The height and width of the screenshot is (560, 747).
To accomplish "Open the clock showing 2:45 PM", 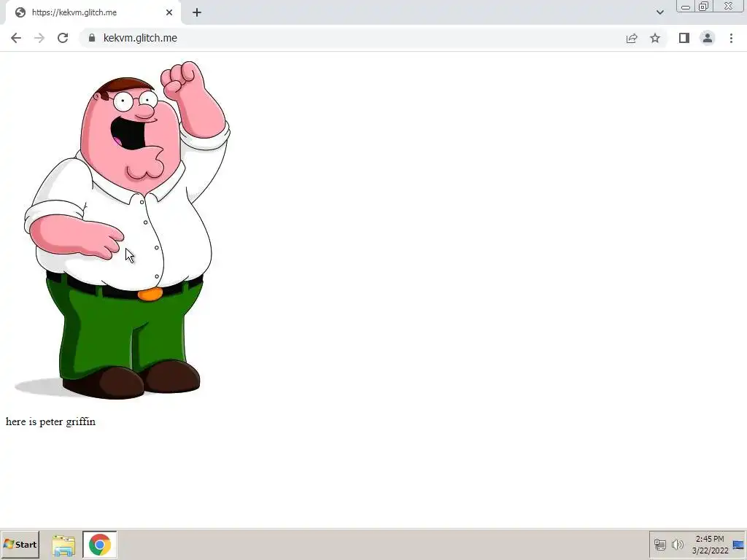I will coord(710,545).
